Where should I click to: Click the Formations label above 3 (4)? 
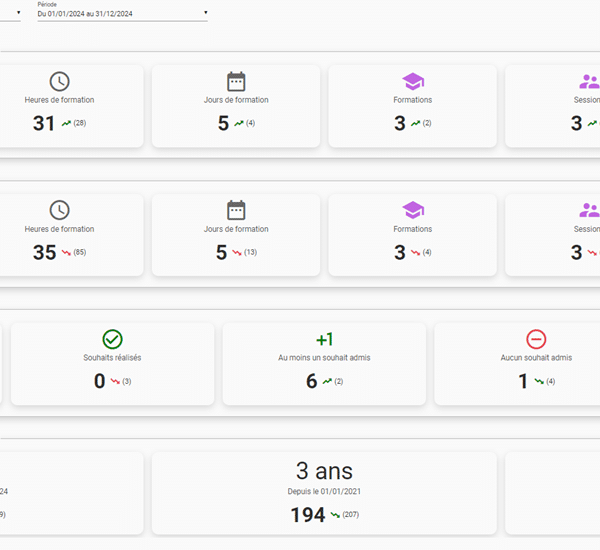(x=413, y=229)
